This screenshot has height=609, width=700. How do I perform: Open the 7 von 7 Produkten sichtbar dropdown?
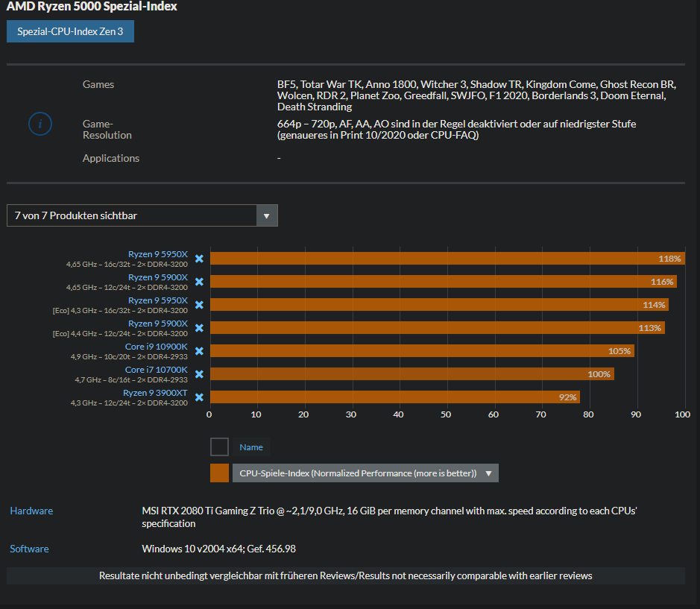142,215
